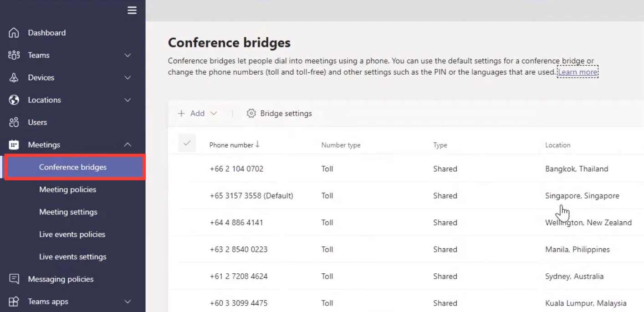Select phone number +61 2 7208 4624
This screenshot has height=312, width=644.
(239, 276)
